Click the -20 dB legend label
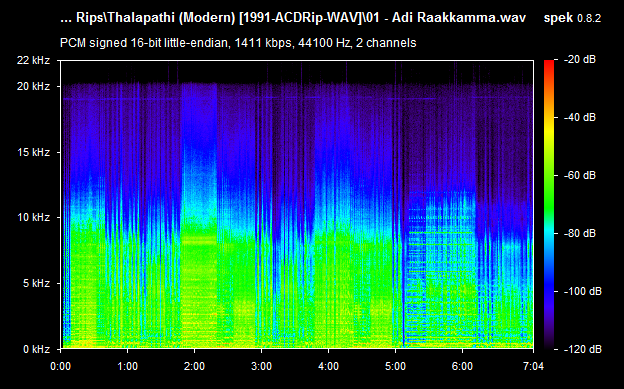This screenshot has height=389, width=624. [580, 60]
